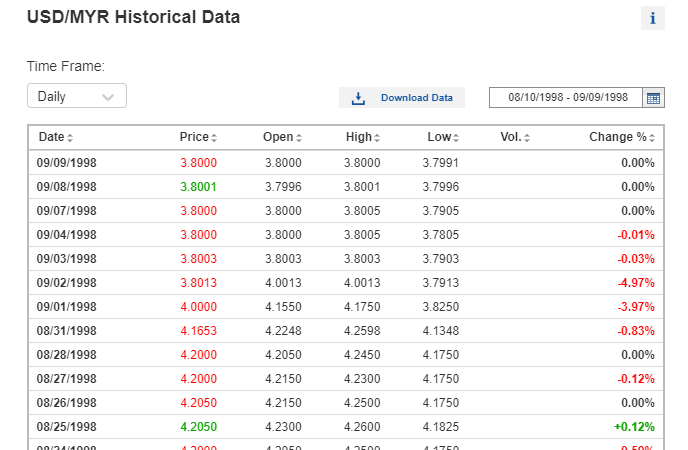Select the 08/25/1998 row date

click(67, 427)
